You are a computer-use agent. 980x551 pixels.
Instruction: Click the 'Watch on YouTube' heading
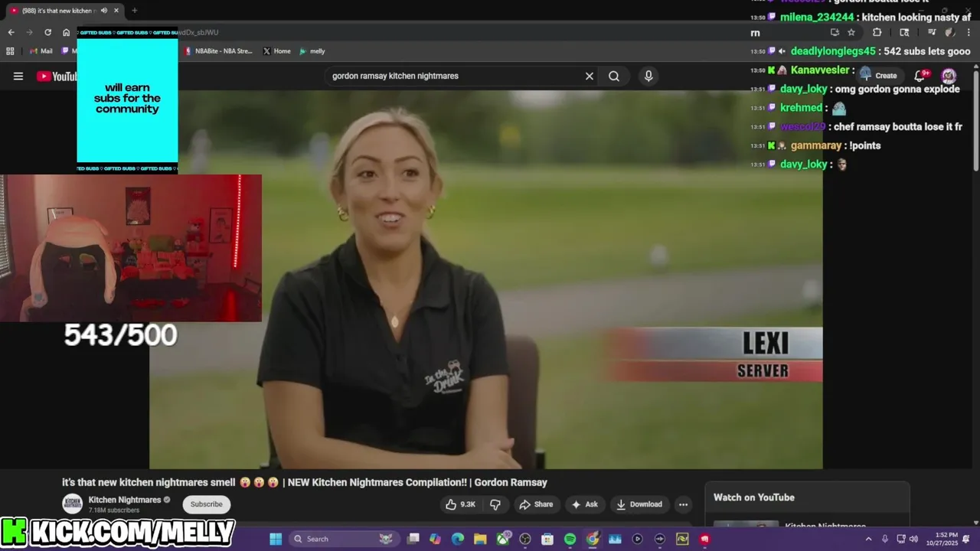pyautogui.click(x=754, y=497)
